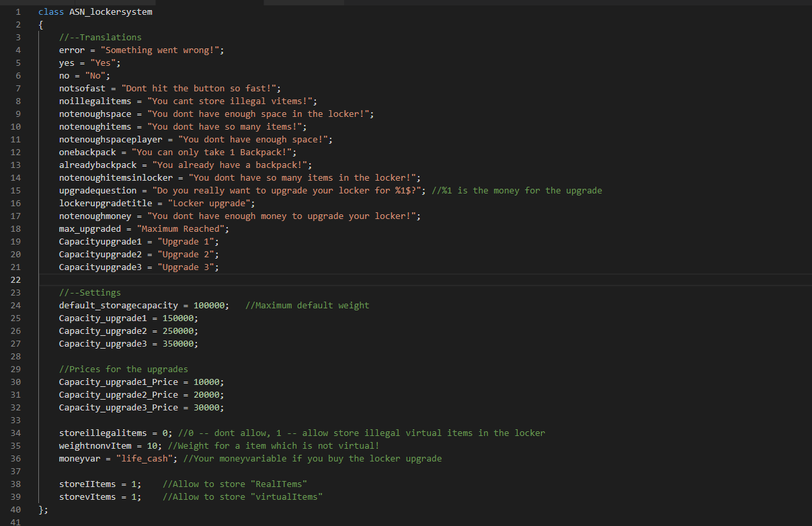Click the storeIItems variable name

(x=87, y=484)
